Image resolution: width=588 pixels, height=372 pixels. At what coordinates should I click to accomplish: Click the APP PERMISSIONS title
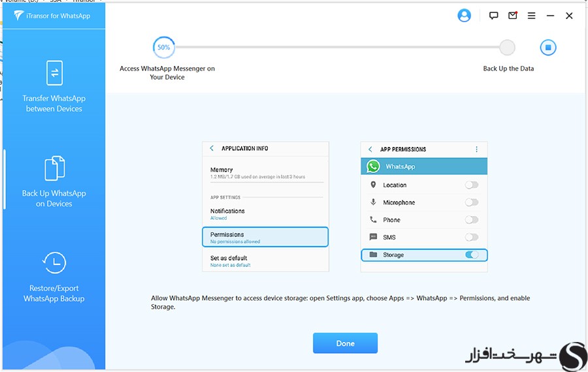click(402, 149)
